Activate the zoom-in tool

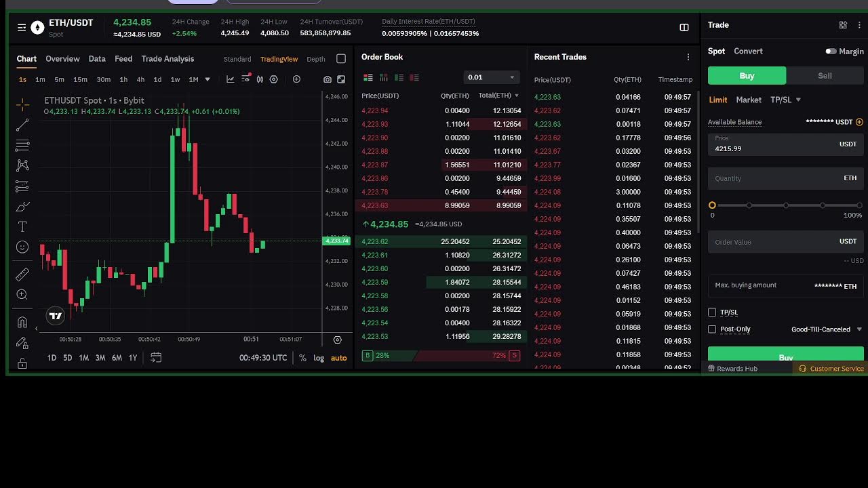coord(22,294)
